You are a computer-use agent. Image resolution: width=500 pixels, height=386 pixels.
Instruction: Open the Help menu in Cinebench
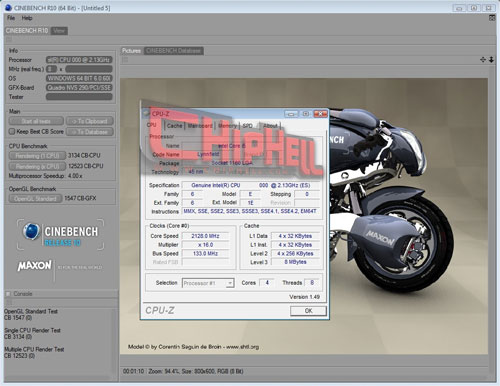coord(27,18)
